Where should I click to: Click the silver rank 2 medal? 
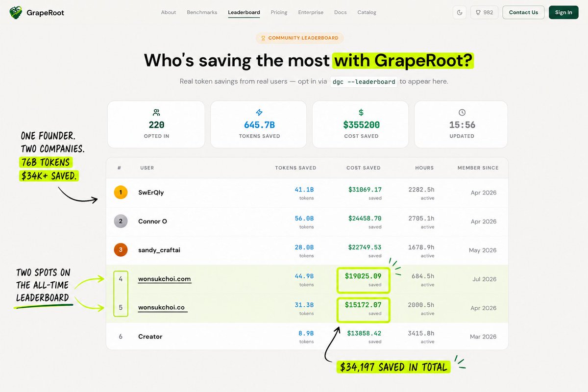[121, 221]
